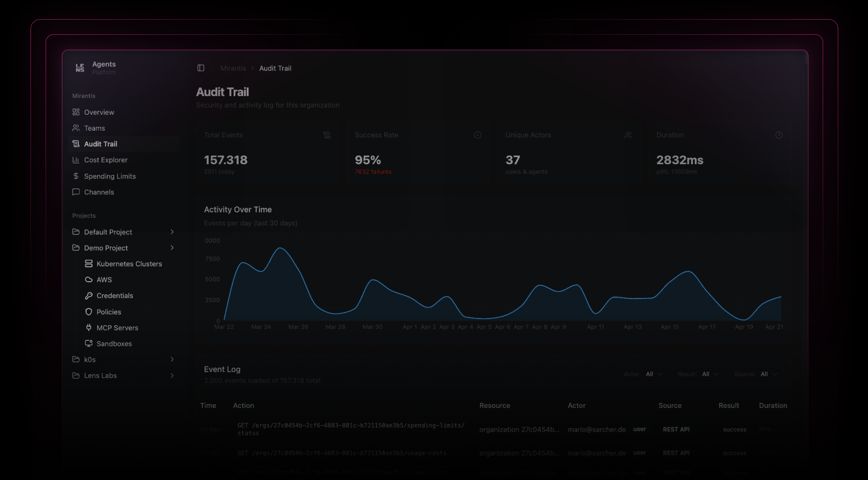868x480 pixels.
Task: Click the usage-costs GET action row
Action: [342, 453]
